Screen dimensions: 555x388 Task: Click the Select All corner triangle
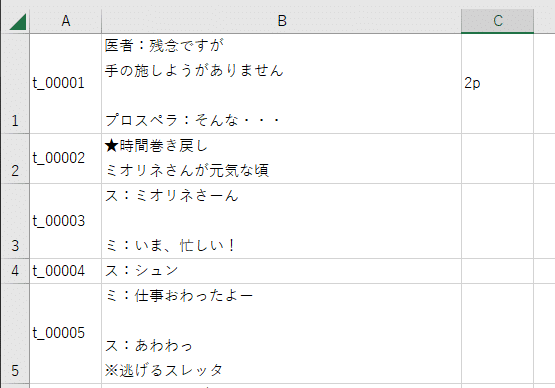click(x=16, y=21)
